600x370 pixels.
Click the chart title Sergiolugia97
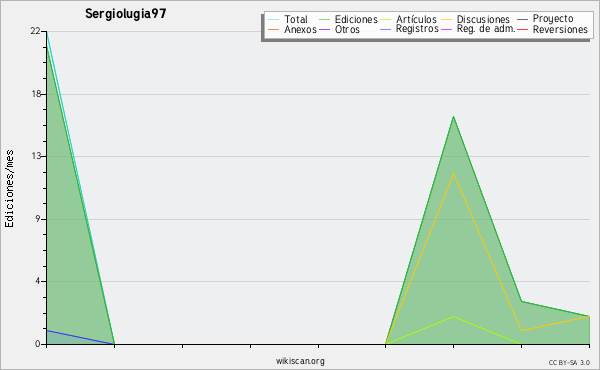[x=126, y=14]
